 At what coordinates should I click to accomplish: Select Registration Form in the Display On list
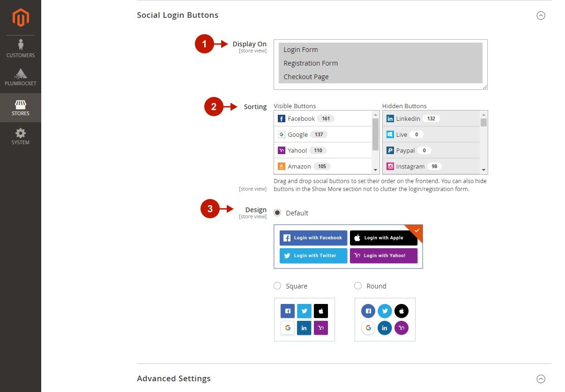click(380, 63)
